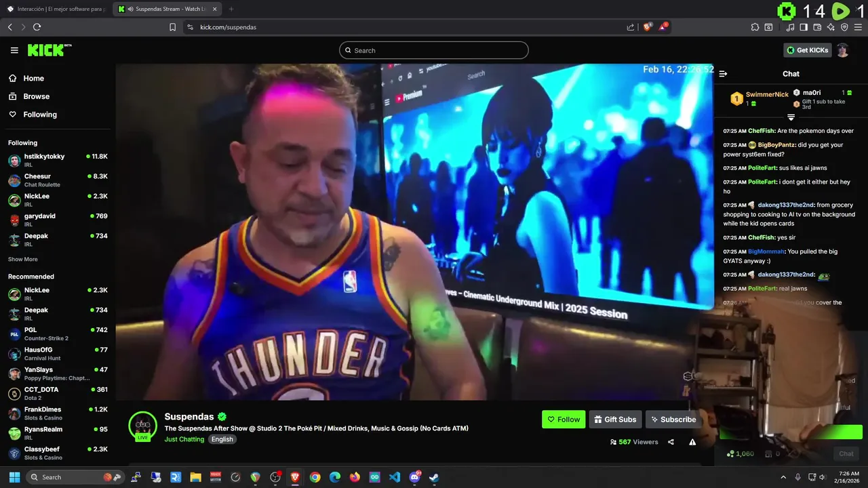Bookmark the page with the bookmark icon

tap(173, 27)
